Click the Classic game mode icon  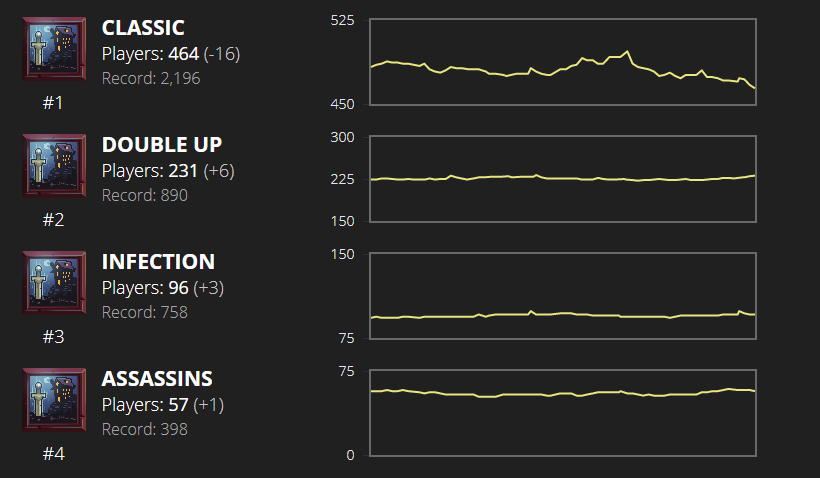point(53,50)
